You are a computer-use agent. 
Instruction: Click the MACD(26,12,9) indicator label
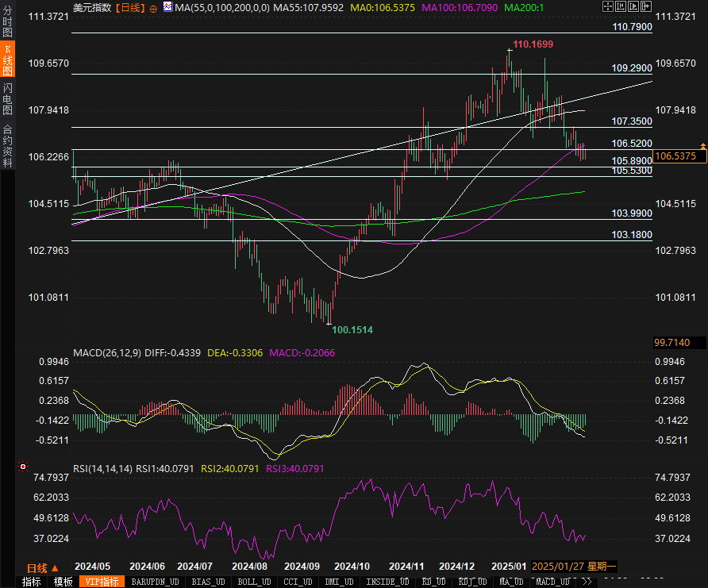(106, 352)
